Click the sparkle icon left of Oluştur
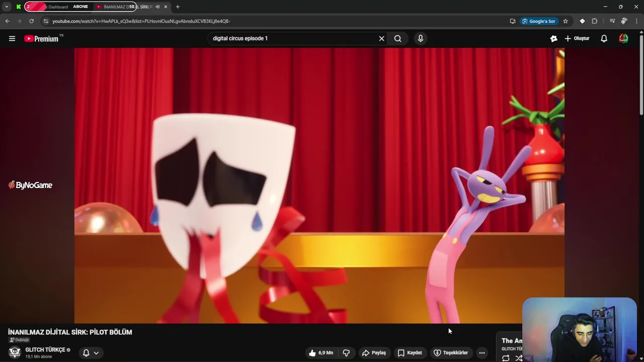The image size is (644, 362). pyautogui.click(x=553, y=38)
